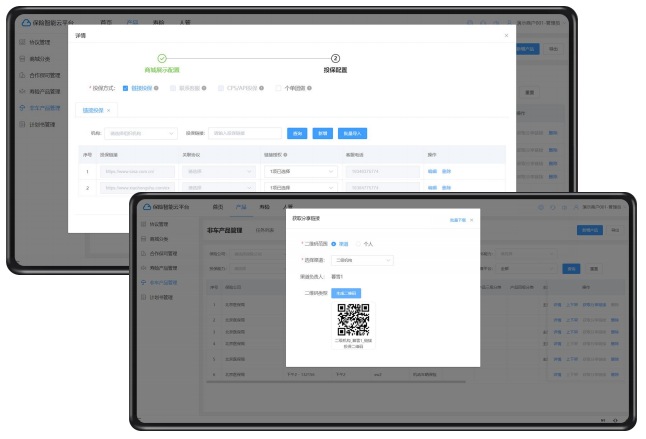
Task: Click the info icon beside 联系客服 checkbox
Action: [204, 88]
